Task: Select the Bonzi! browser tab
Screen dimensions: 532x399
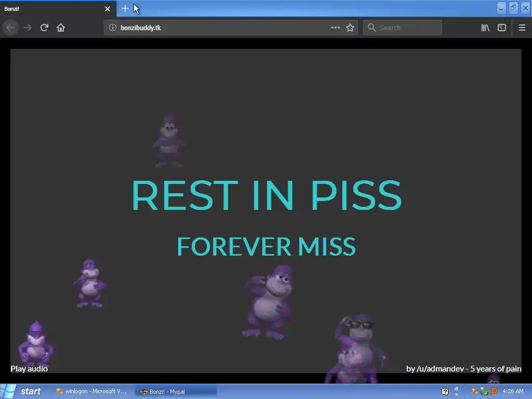Action: point(58,9)
